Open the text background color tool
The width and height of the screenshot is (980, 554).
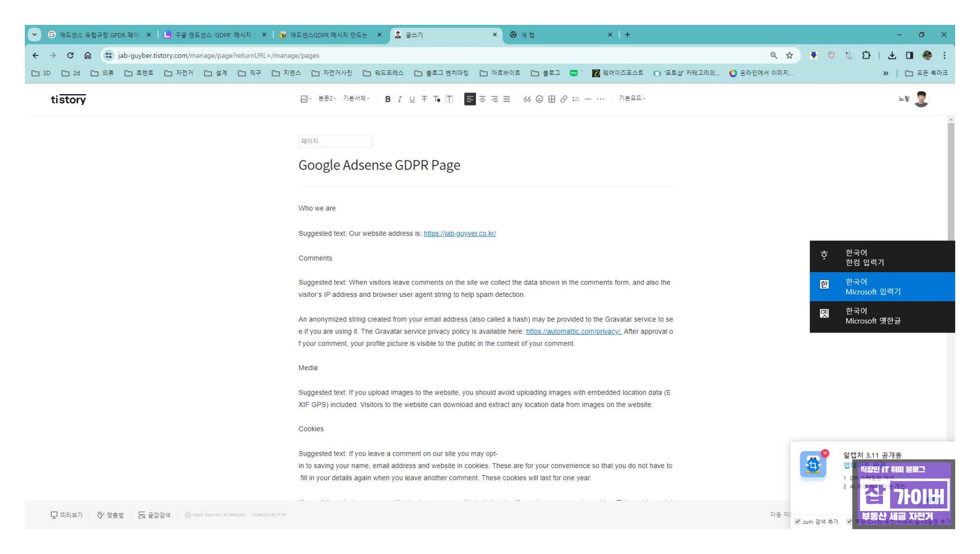[x=449, y=99]
